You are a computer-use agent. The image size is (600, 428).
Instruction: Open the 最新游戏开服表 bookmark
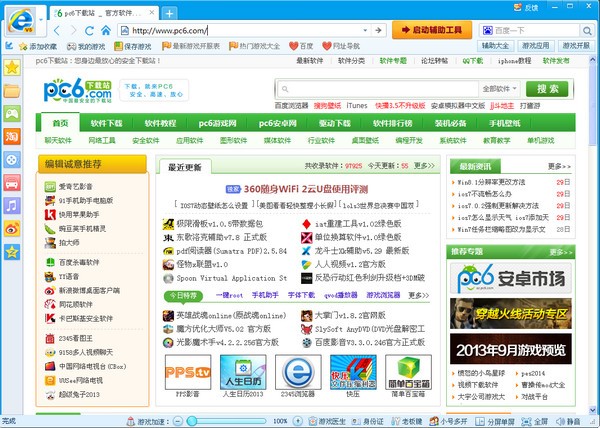191,46
